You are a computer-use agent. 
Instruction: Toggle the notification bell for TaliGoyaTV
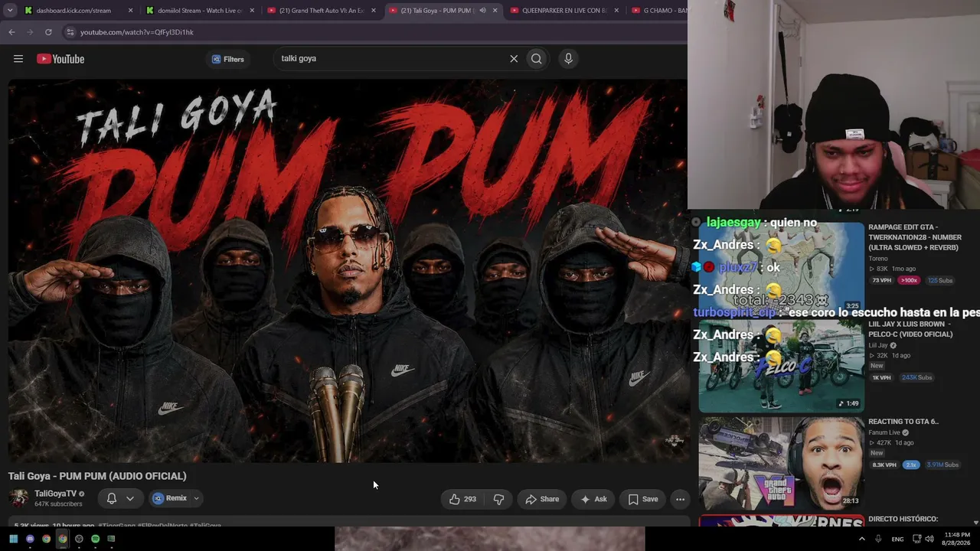pos(111,498)
